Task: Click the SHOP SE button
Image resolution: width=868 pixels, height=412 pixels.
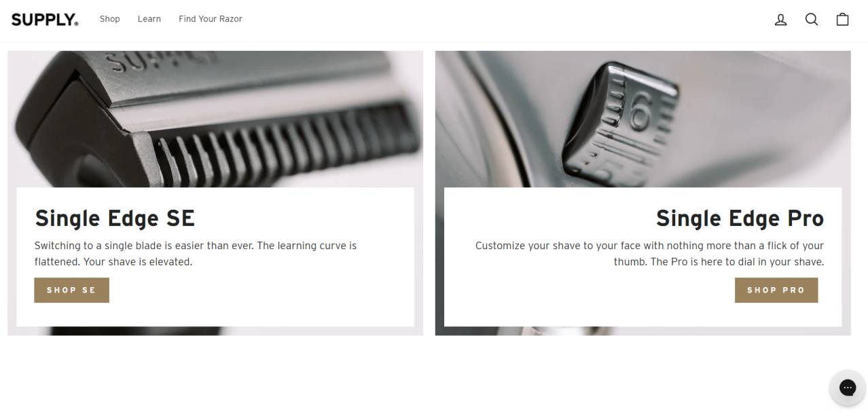Action: (71, 290)
